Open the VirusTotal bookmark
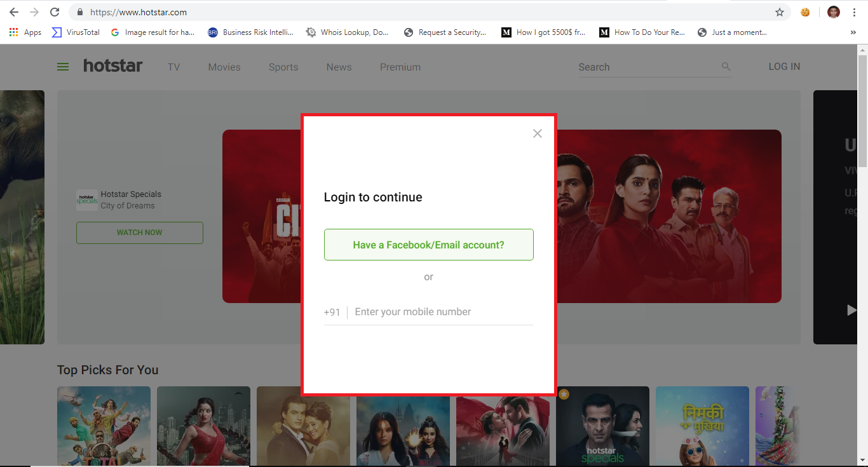 pyautogui.click(x=76, y=32)
